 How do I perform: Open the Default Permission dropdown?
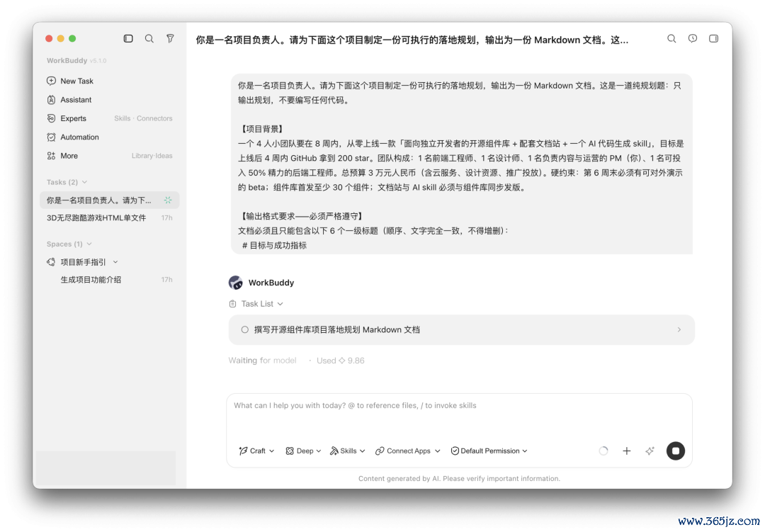pyautogui.click(x=489, y=451)
